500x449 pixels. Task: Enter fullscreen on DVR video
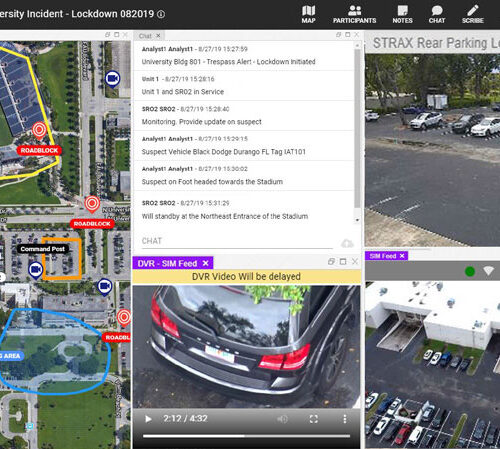coord(314,419)
